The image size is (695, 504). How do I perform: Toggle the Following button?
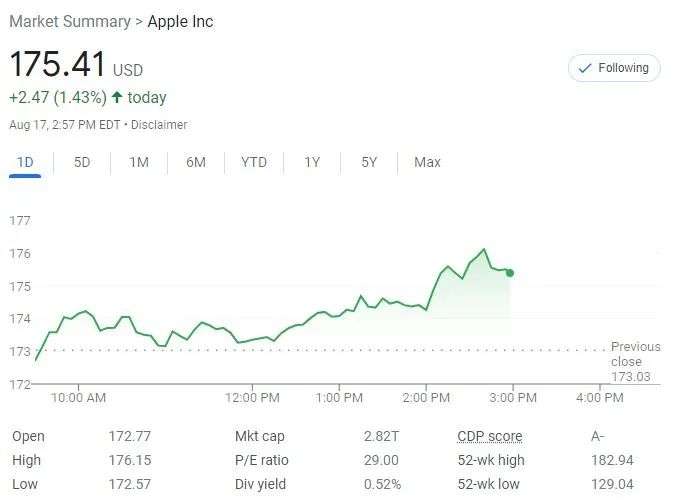(x=613, y=68)
